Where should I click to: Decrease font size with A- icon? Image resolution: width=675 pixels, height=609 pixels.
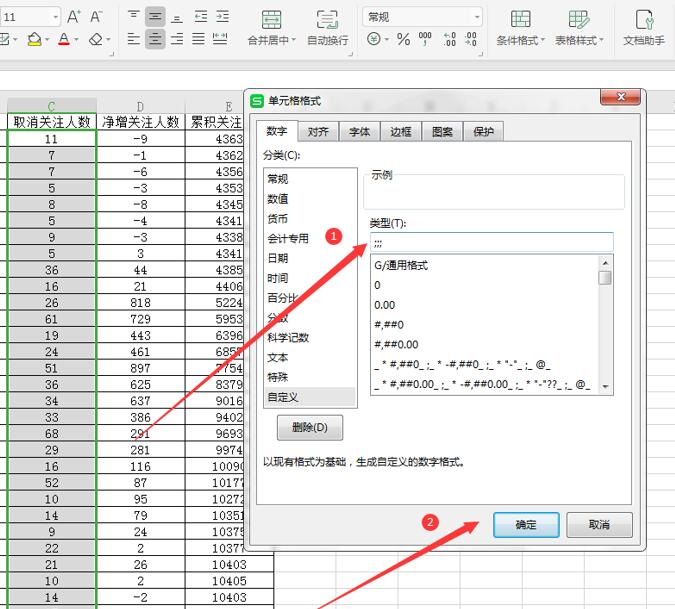tap(96, 17)
